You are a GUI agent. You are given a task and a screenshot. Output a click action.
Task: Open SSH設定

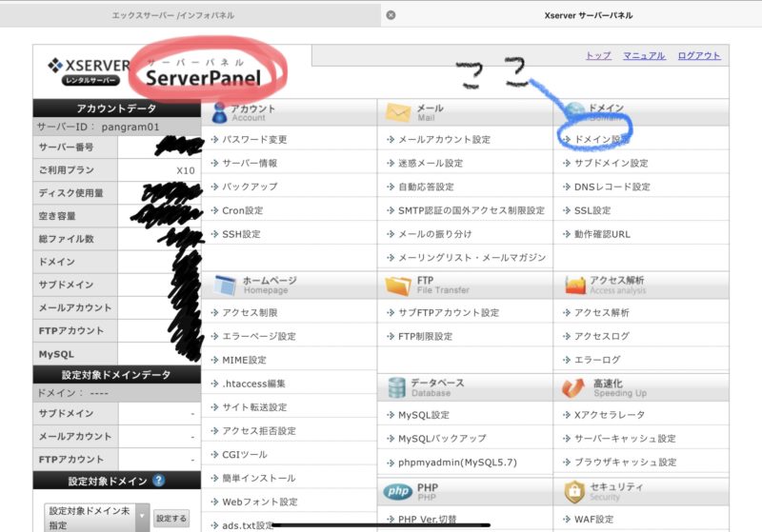click(x=241, y=234)
